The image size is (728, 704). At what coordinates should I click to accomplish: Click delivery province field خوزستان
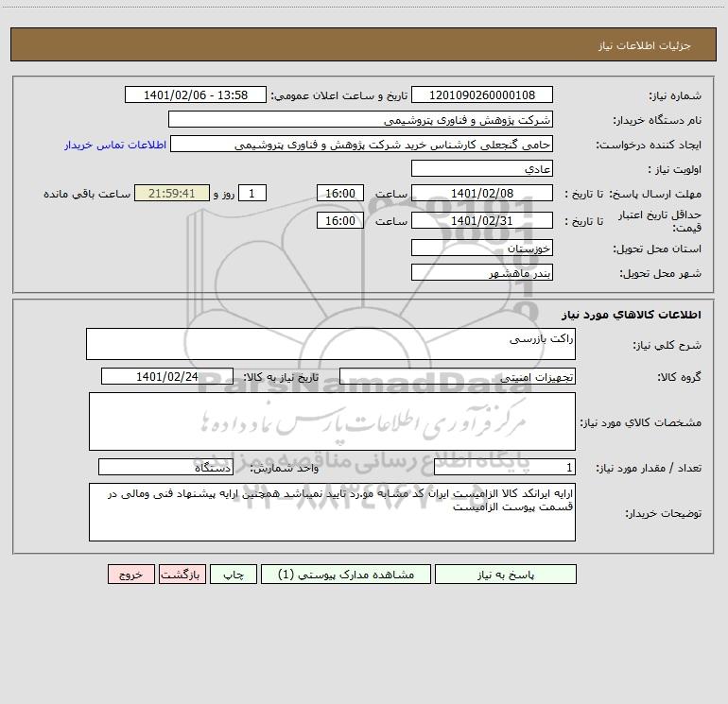pyautogui.click(x=482, y=248)
